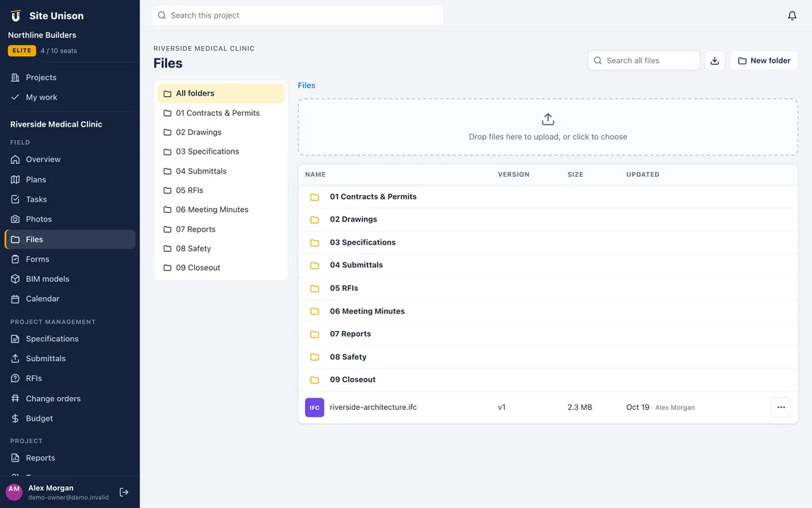Open the Tasks section
The height and width of the screenshot is (508, 812).
[70, 199]
